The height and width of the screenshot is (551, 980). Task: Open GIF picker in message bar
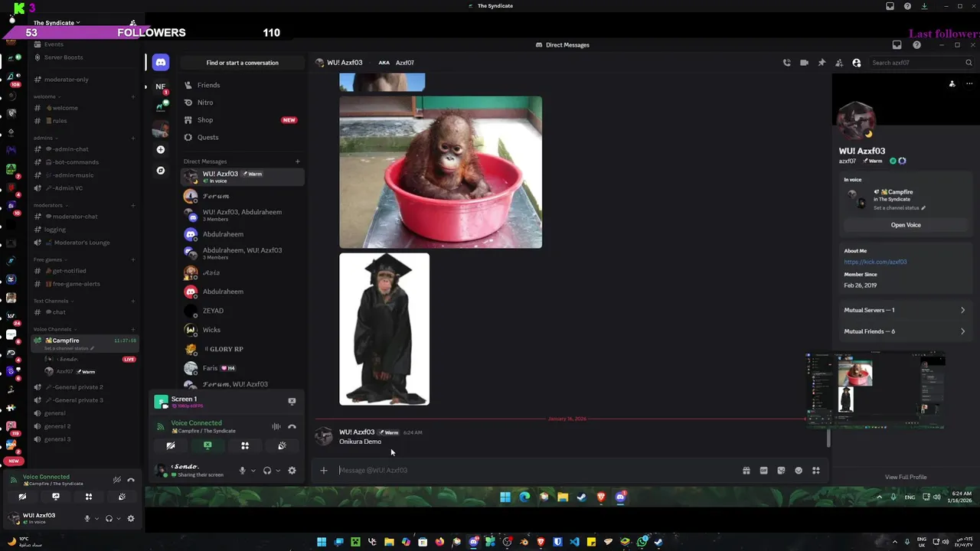pos(764,471)
